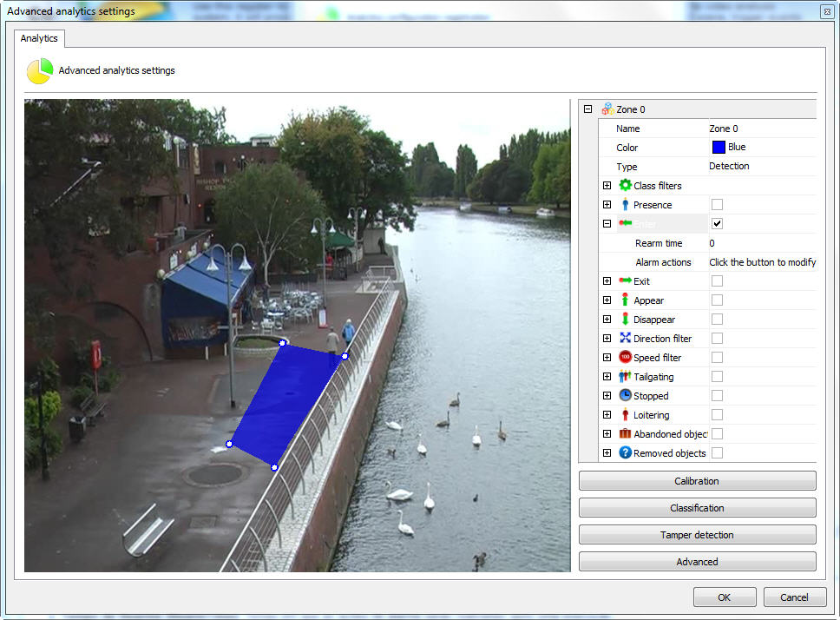
Task: Click the Presence person icon
Action: [x=625, y=204]
